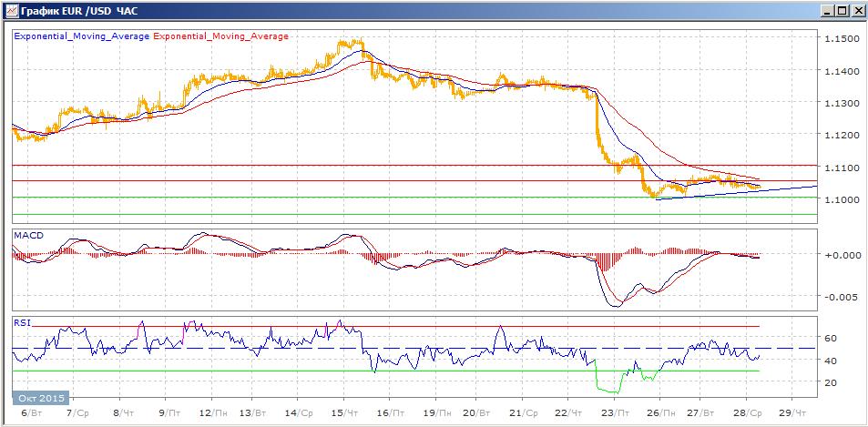Select the 7/Ср date marker

click(77, 413)
